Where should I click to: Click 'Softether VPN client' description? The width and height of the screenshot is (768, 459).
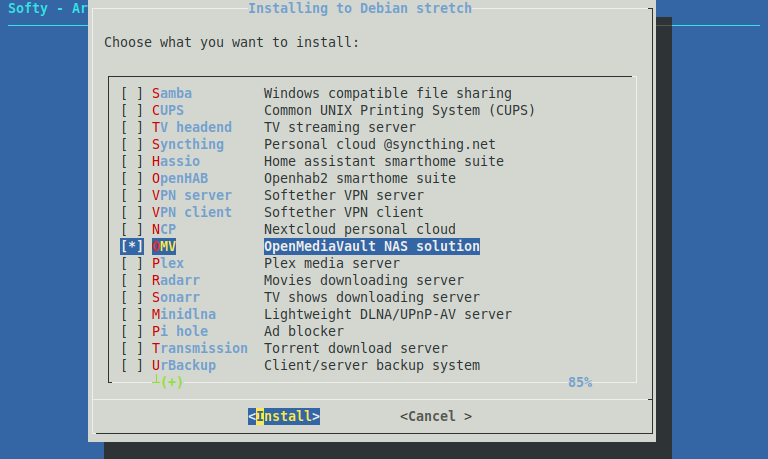[x=344, y=212]
